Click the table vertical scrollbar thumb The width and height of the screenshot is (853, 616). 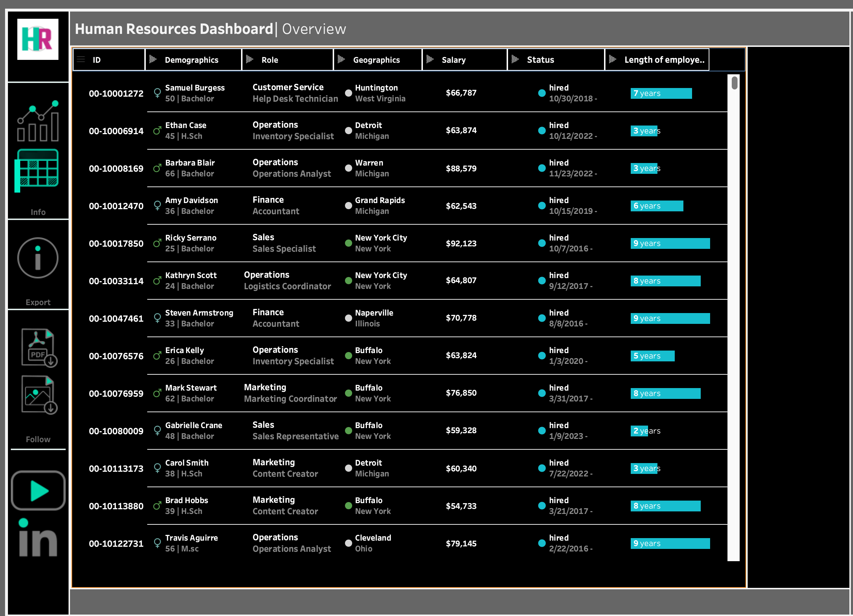(734, 83)
